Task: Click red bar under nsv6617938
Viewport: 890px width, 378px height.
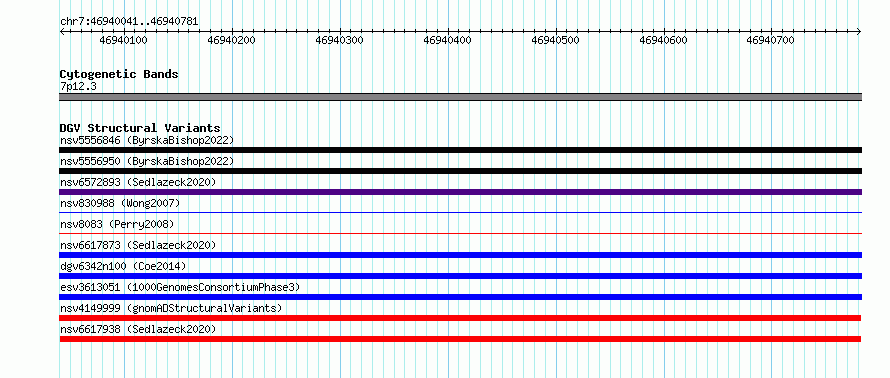Action: (x=460, y=339)
